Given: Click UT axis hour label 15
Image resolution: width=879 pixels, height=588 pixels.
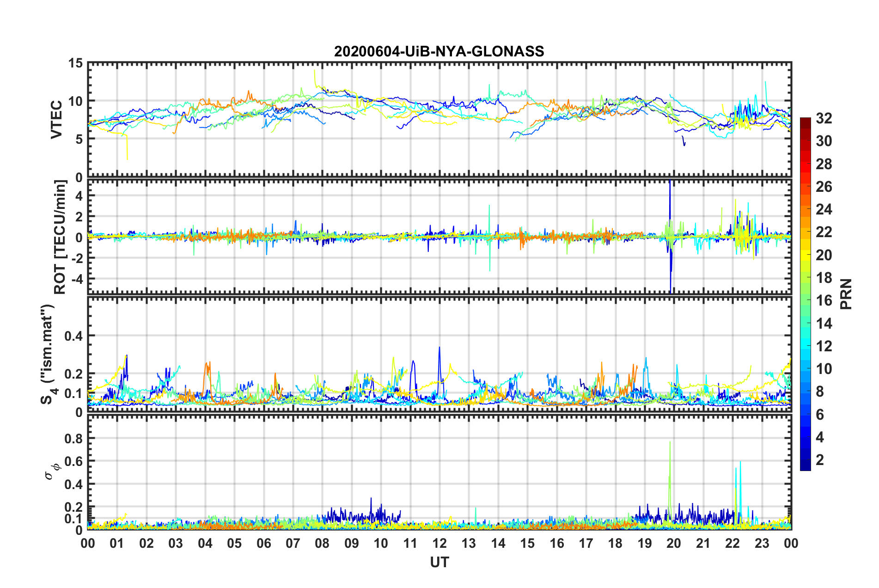Looking at the screenshot, I should pyautogui.click(x=527, y=543).
